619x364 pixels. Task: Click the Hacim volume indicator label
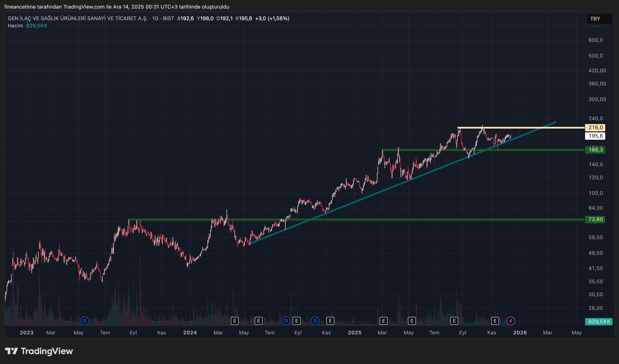(15, 26)
